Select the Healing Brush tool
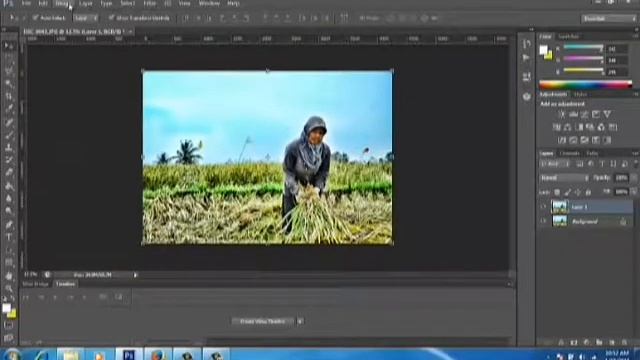The width and height of the screenshot is (640, 360). (x=8, y=122)
